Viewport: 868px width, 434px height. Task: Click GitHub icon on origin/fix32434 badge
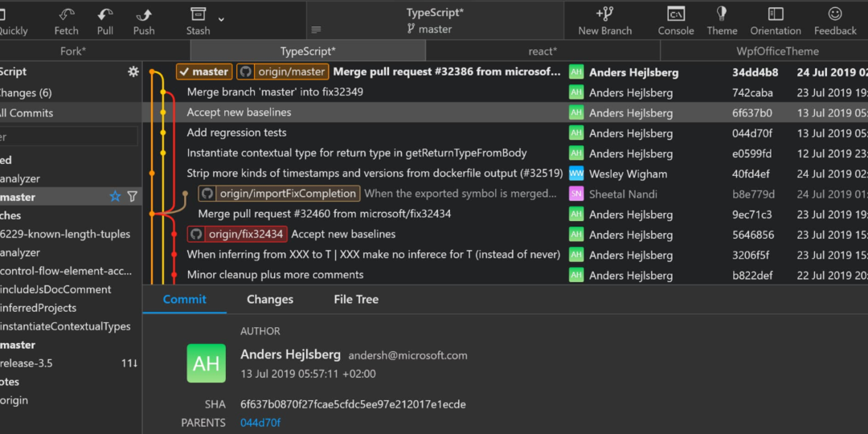[197, 234]
